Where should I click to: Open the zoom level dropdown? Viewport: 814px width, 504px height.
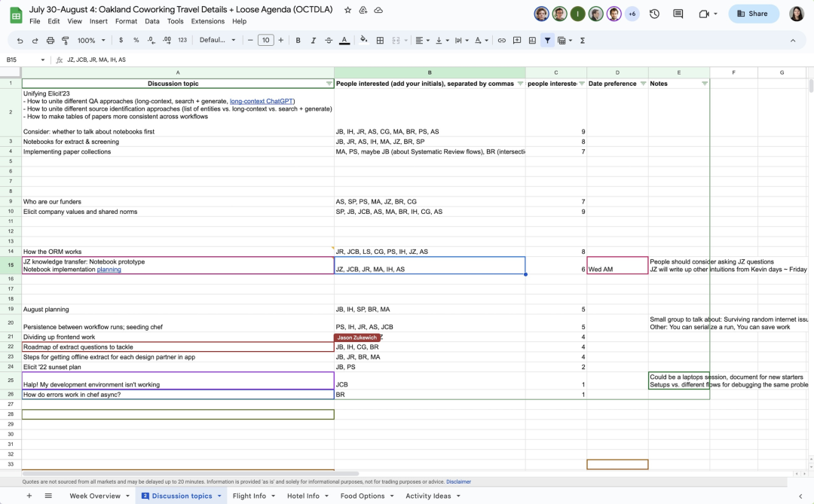click(91, 41)
